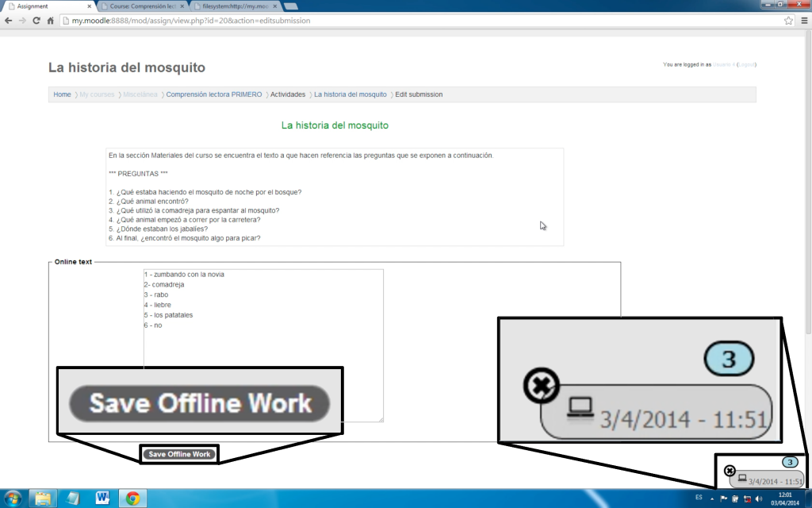Switch to Course Comprensión lectora tab

pos(143,6)
